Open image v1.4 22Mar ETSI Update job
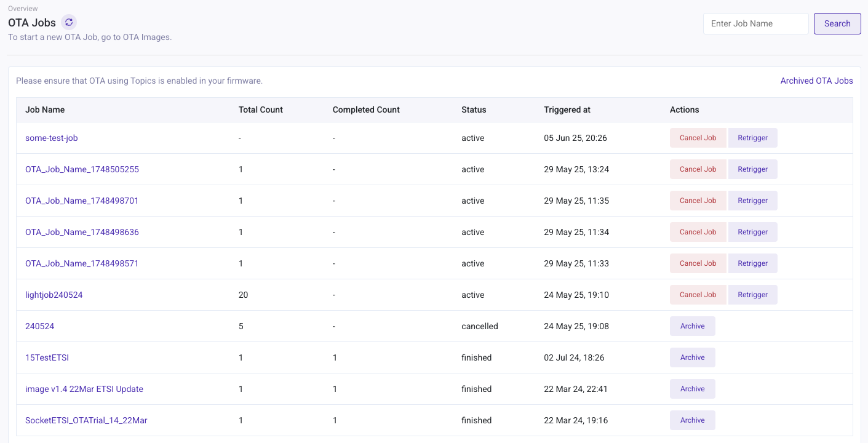 coord(84,389)
